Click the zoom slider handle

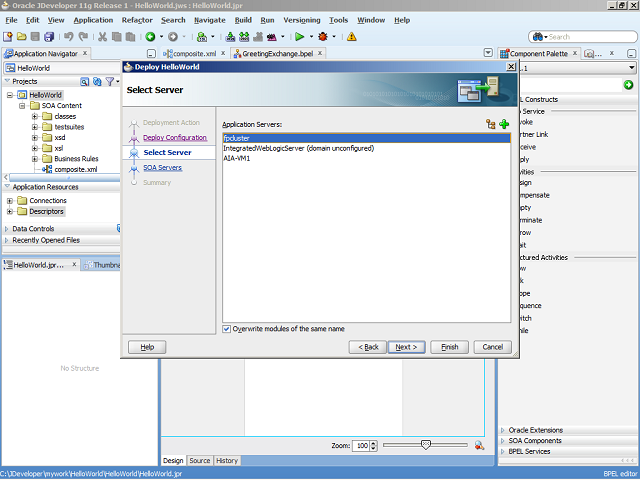426,445
